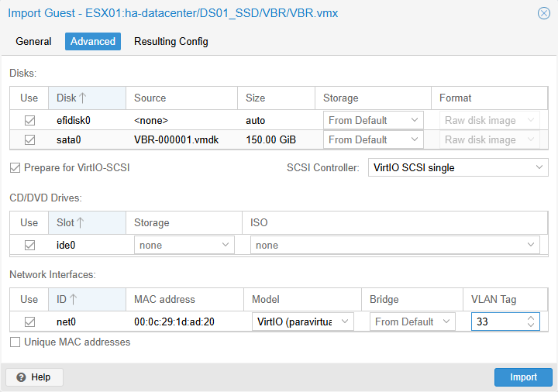The height and width of the screenshot is (392, 558).
Task: Open Help documentation
Action: [35, 377]
